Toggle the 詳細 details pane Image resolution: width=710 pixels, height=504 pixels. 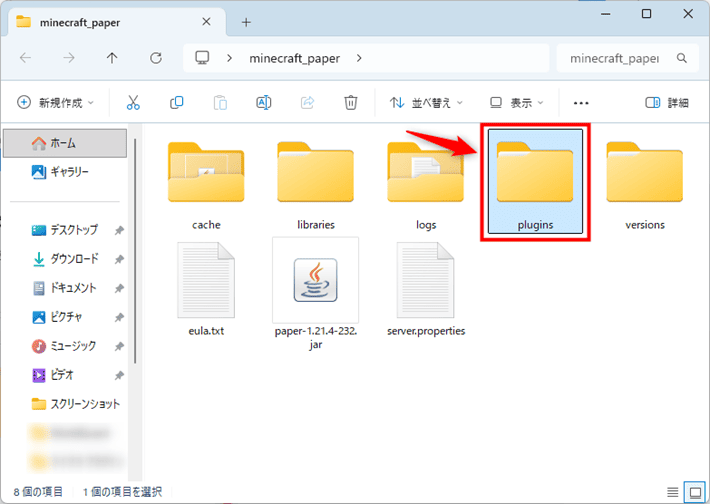pyautogui.click(x=667, y=103)
